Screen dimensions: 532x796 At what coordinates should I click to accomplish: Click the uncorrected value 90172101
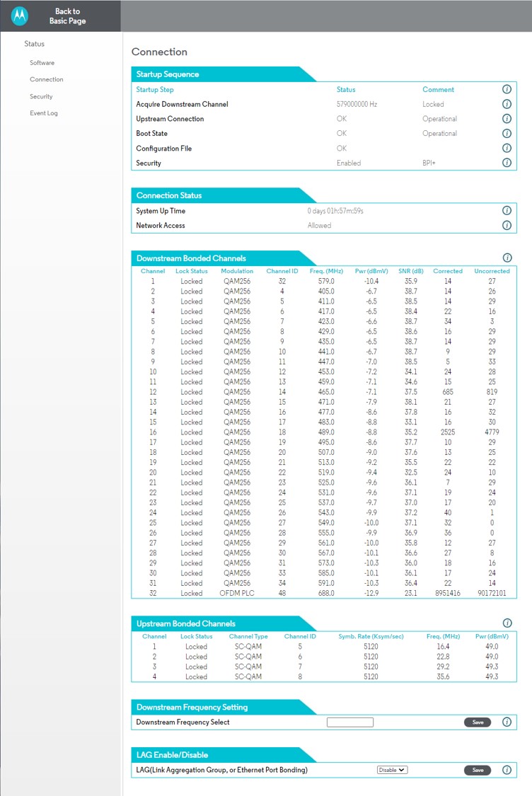click(x=492, y=593)
